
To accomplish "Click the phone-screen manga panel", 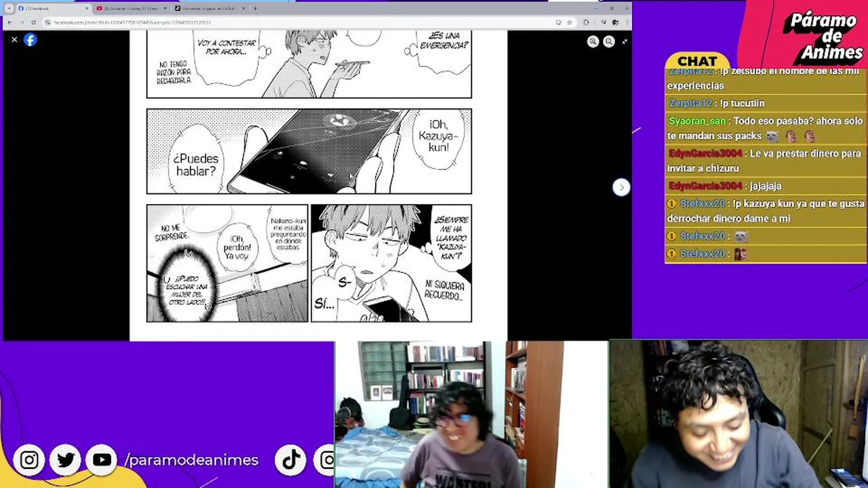I will coord(309,152).
